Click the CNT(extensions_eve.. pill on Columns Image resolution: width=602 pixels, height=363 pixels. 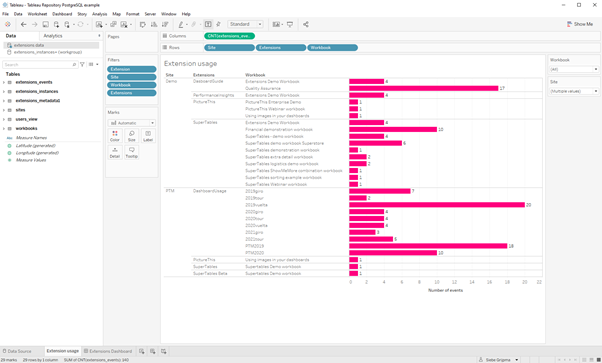(x=229, y=36)
